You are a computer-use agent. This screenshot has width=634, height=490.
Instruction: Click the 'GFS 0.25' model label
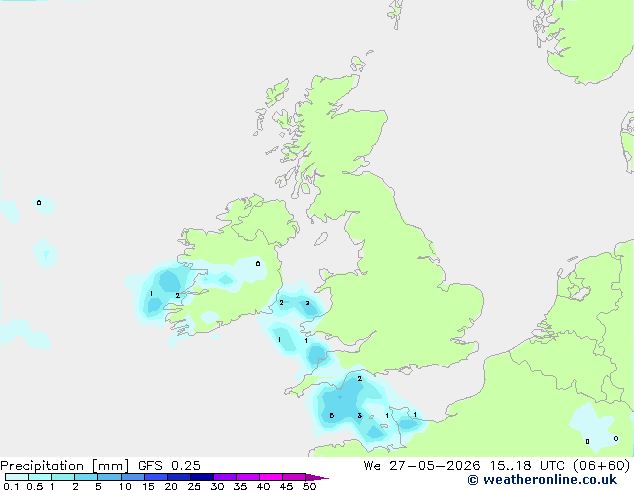click(x=169, y=466)
